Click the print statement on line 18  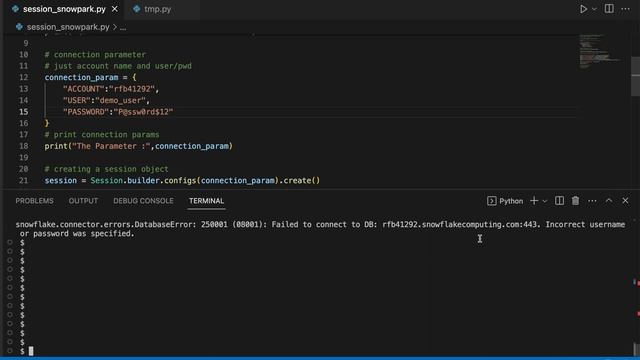[x=138, y=146]
